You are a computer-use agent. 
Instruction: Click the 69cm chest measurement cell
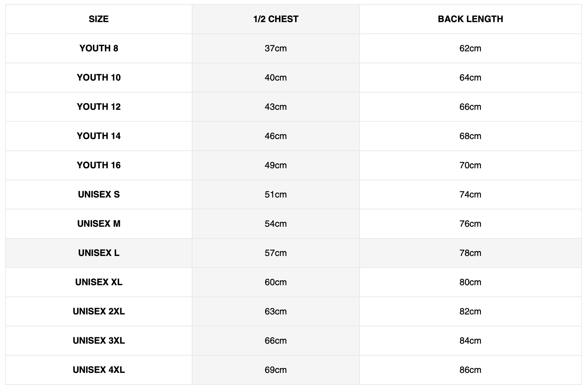click(276, 370)
